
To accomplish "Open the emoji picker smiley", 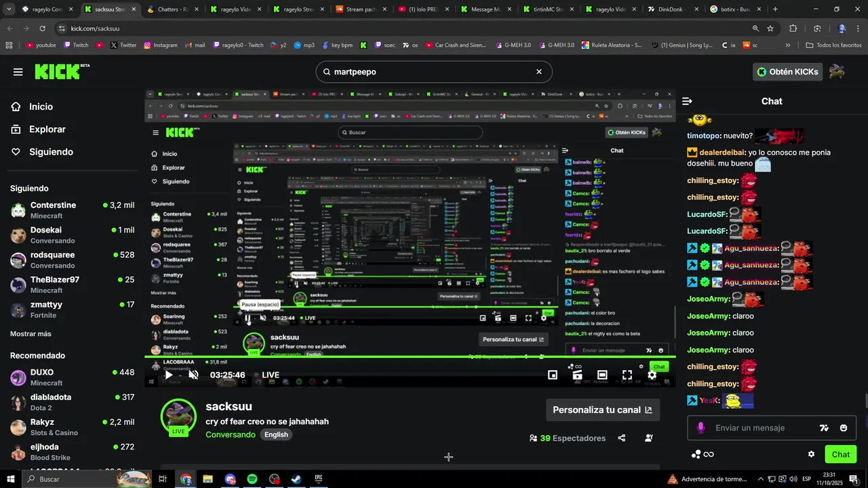I will pos(844,428).
